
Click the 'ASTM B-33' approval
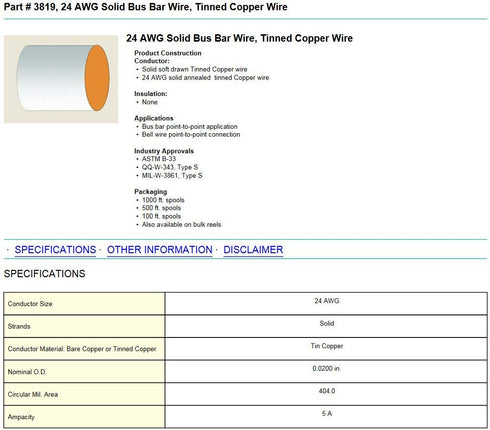[159, 159]
